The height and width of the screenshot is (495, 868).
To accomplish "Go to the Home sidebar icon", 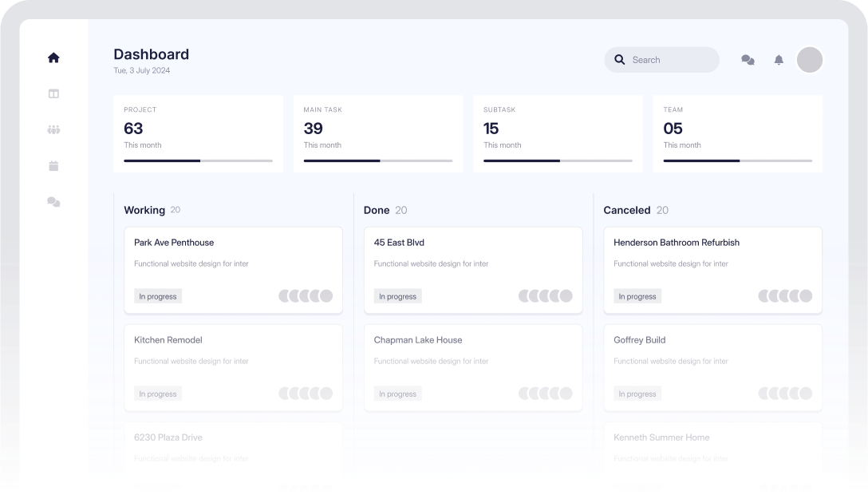I will click(x=53, y=57).
